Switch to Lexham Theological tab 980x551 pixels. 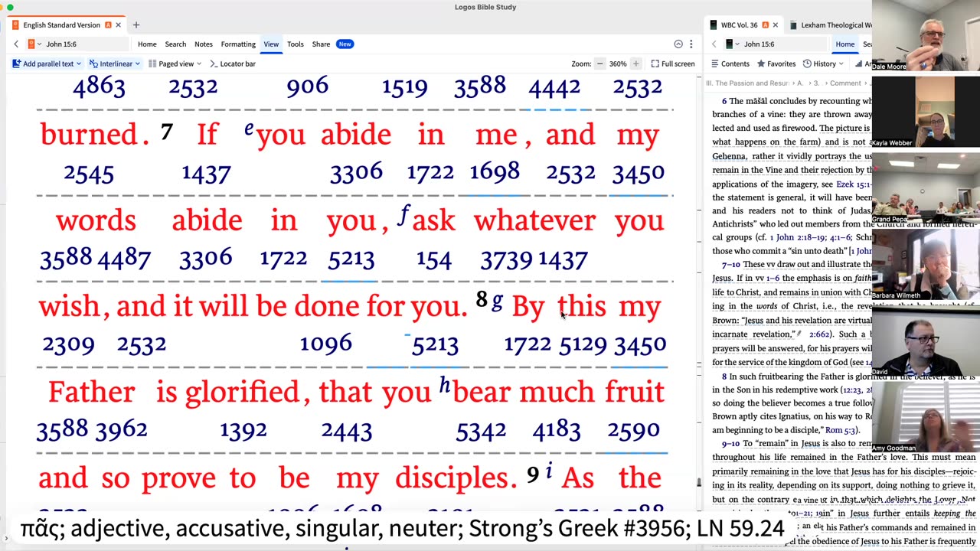pyautogui.click(x=831, y=25)
